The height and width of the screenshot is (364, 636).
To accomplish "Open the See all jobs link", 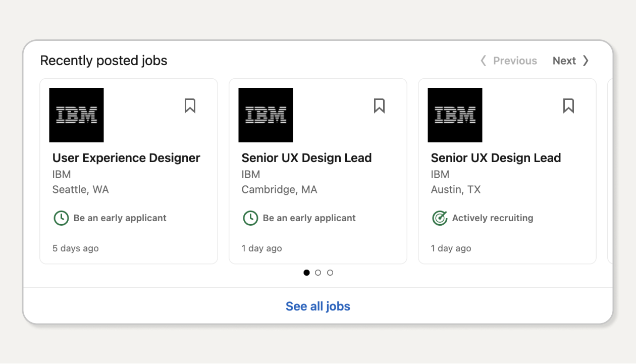I will tap(318, 306).
